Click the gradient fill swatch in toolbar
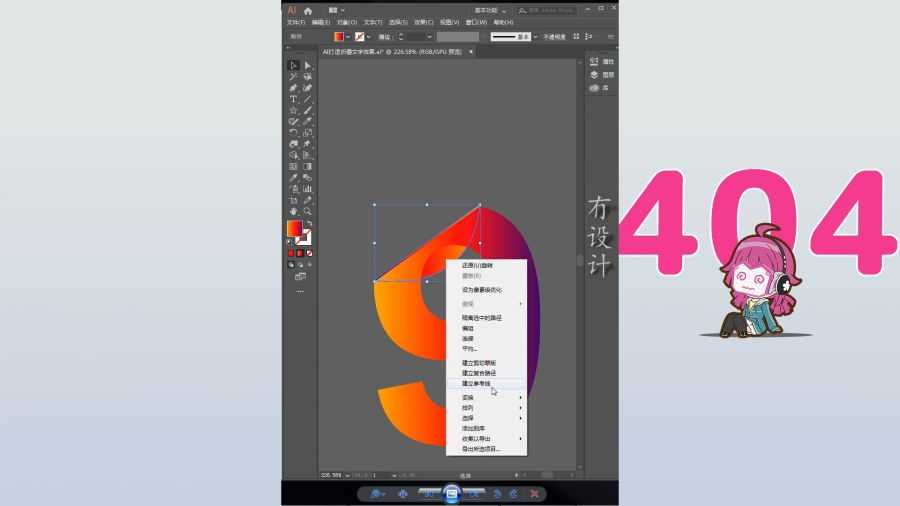This screenshot has width=900, height=506. tap(295, 230)
